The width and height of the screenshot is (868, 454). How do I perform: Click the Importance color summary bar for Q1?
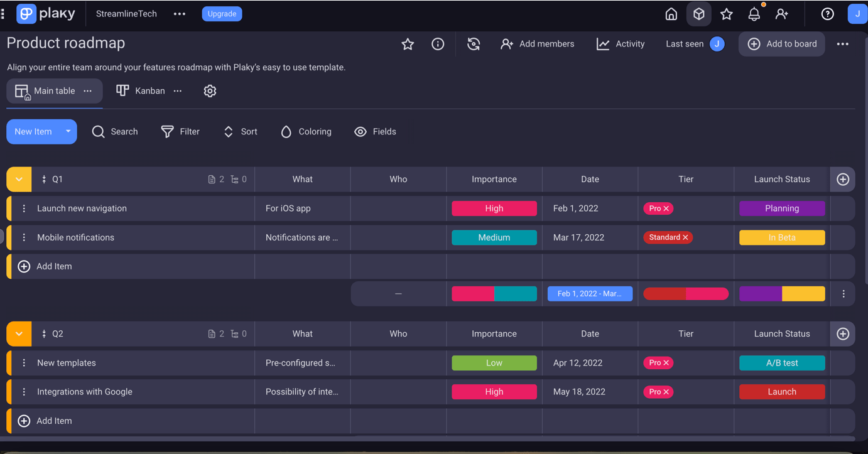pos(494,293)
